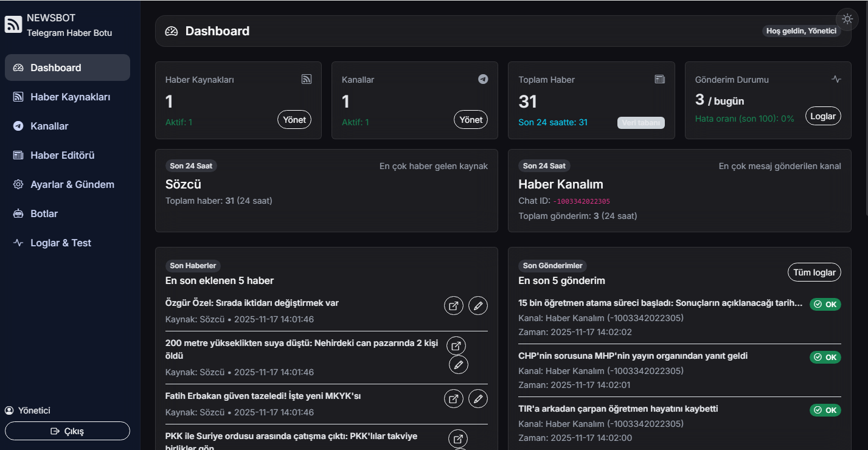
Task: Click pencil edit icon for Fatih Erbakan news
Action: [478, 399]
